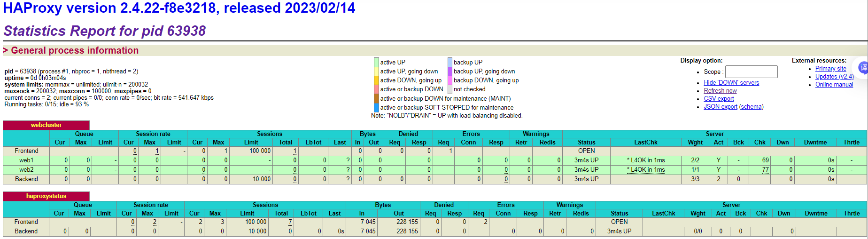Open the Hide 'DOWN' servers link
Viewport: 868px width, 239px height.
click(731, 83)
